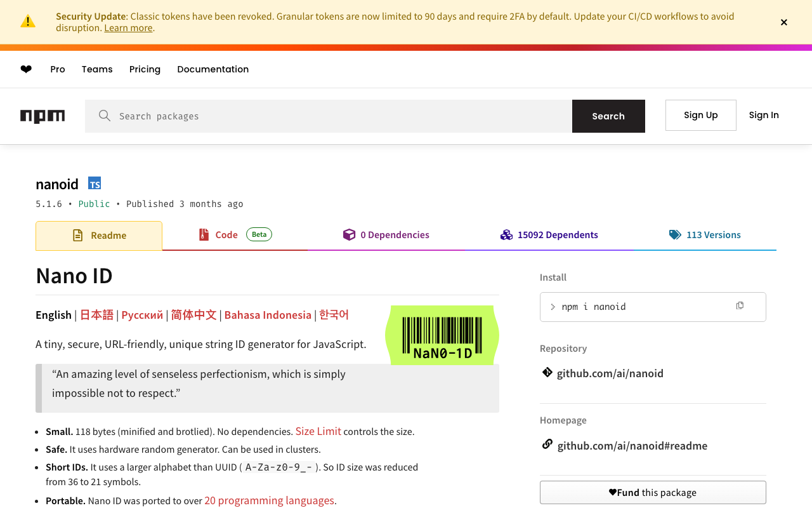Image resolution: width=812 pixels, height=508 pixels.
Task: Open the 简体中文 readme translation
Action: 193,315
